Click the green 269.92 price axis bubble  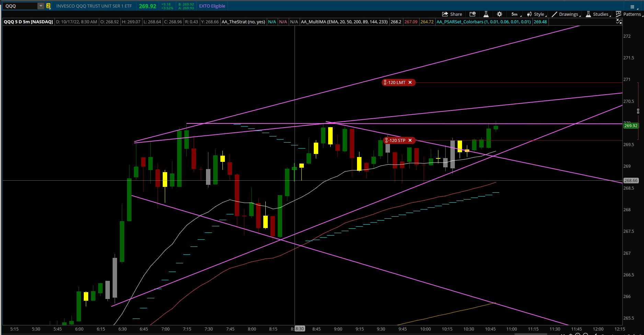tap(631, 126)
